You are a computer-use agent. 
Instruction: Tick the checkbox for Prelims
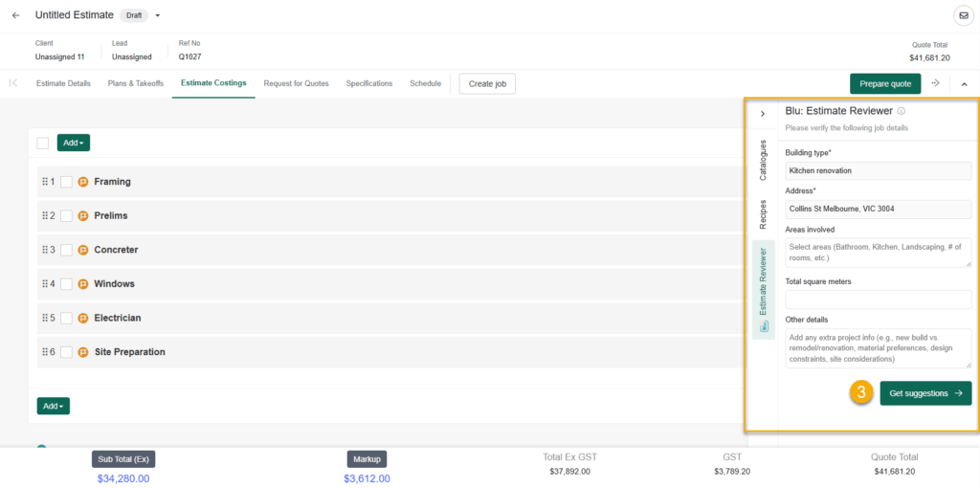(66, 216)
